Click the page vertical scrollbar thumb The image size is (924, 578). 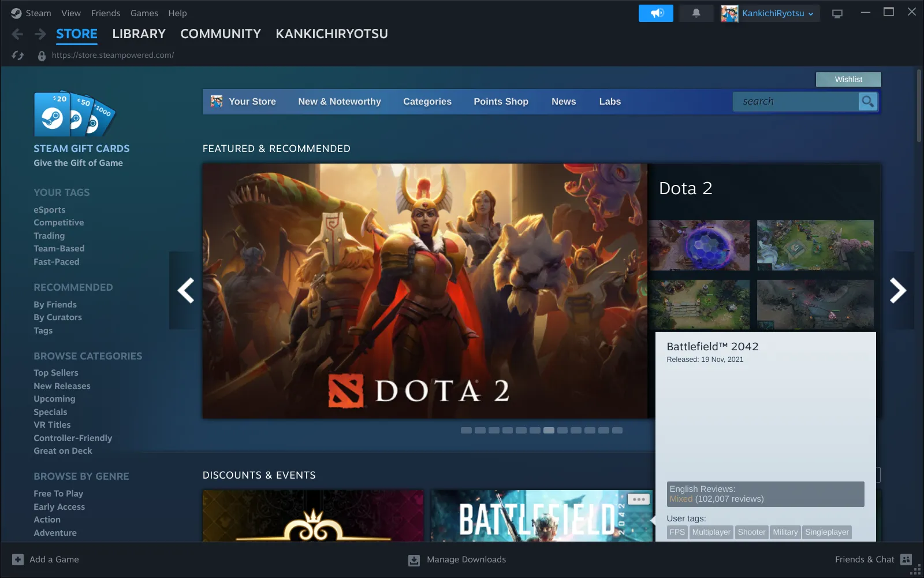click(919, 106)
